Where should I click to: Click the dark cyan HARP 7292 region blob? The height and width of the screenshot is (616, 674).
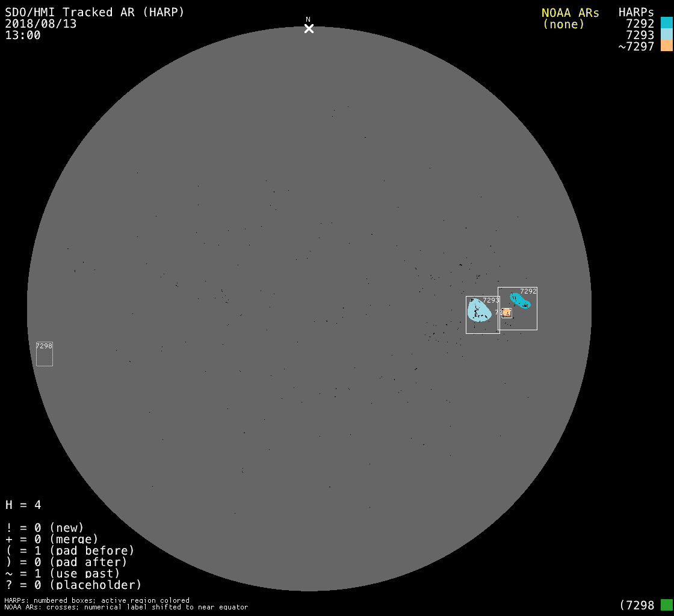520,300
